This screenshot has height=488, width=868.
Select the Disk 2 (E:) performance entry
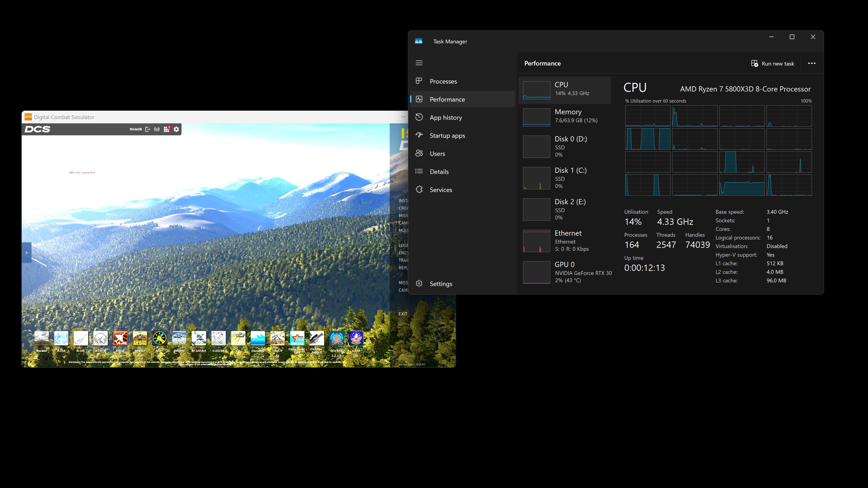564,209
